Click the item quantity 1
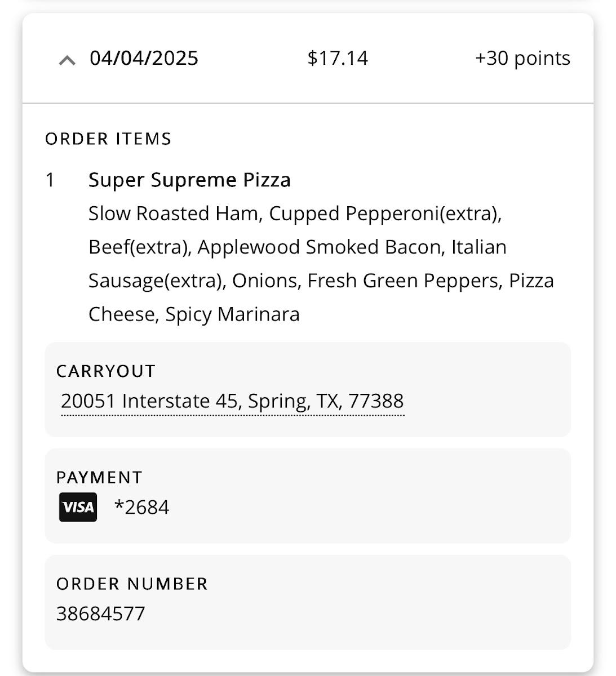The height and width of the screenshot is (676, 616). (x=50, y=180)
